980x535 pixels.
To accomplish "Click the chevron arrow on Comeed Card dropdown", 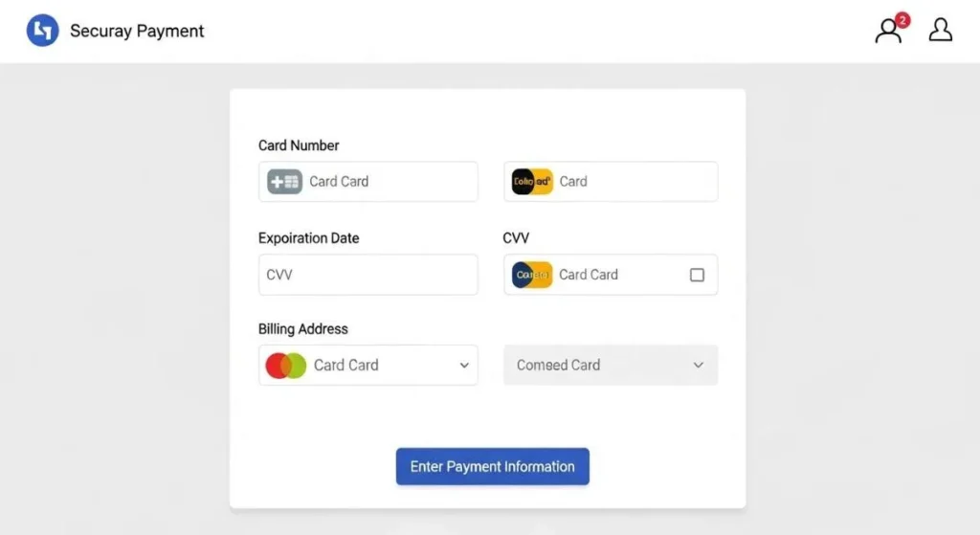I will click(x=699, y=365).
